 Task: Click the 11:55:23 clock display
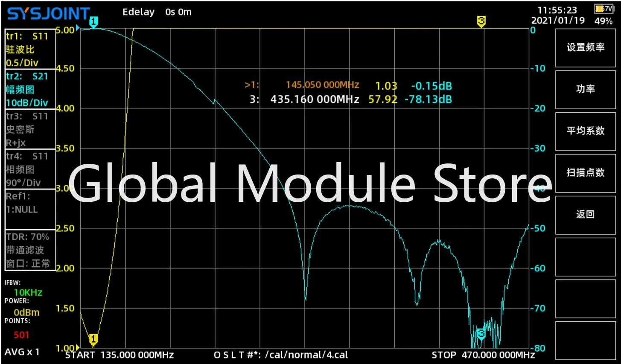[557, 10]
